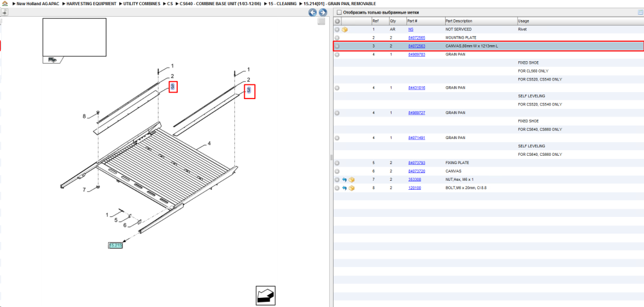644x307 pixels.
Task: Open part number link 84072565
Action: coord(417,38)
